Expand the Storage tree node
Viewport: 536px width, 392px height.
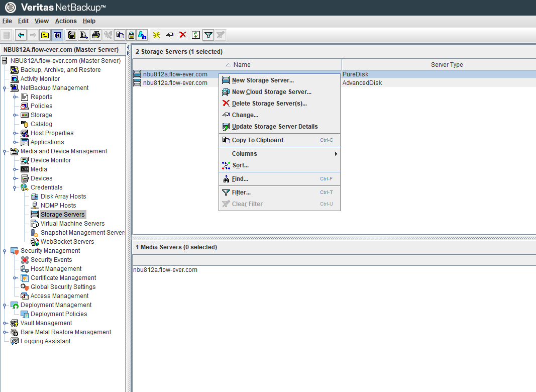point(15,115)
